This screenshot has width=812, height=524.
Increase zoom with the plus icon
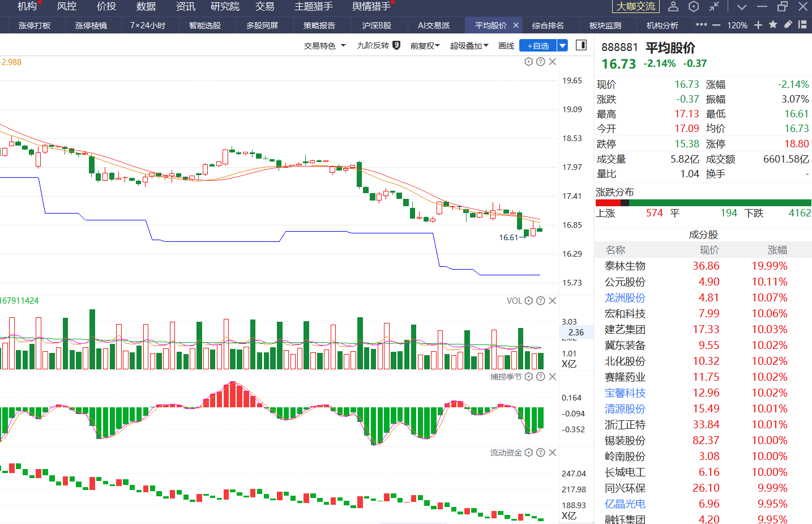pyautogui.click(x=758, y=25)
